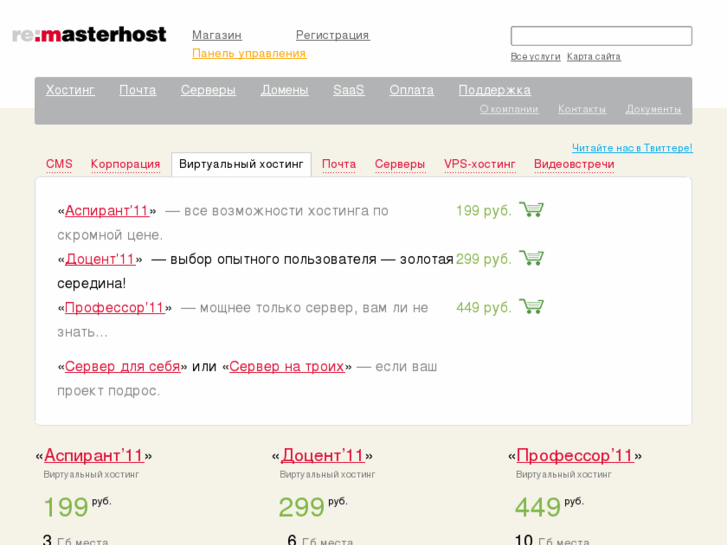Click the large 449 price under Профессор'11
Viewport: 727px width, 545px height.
point(538,507)
